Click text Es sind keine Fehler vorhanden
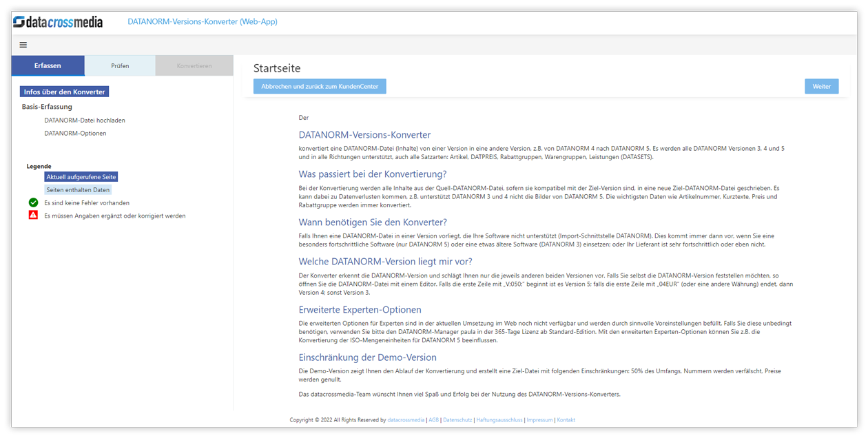 (x=87, y=202)
